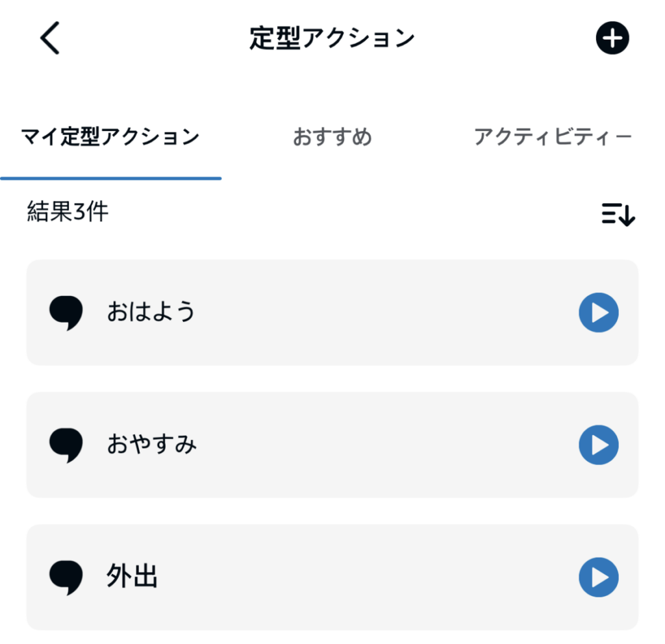Viewport: 665px width, 644px height.
Task: Select the アクティビティー tab
Action: 552,138
